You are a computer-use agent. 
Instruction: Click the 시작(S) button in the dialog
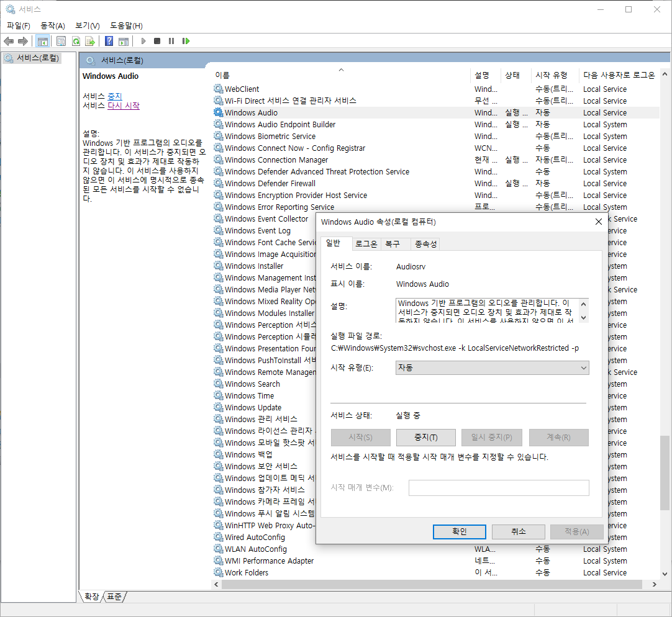click(361, 438)
